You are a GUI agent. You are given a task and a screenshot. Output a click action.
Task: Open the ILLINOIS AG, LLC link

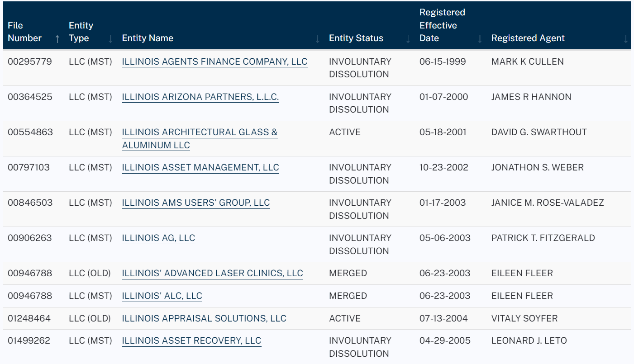(158, 238)
